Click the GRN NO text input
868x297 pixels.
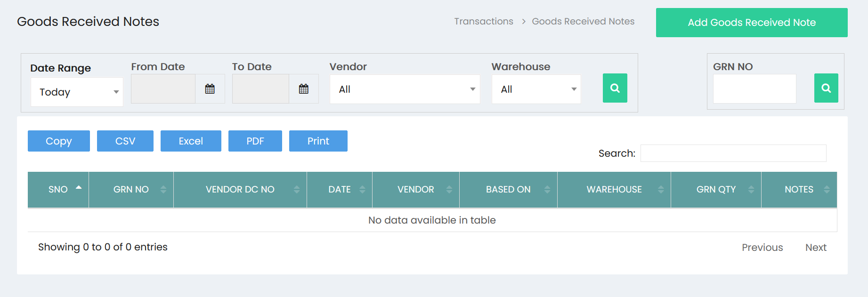pyautogui.click(x=754, y=88)
